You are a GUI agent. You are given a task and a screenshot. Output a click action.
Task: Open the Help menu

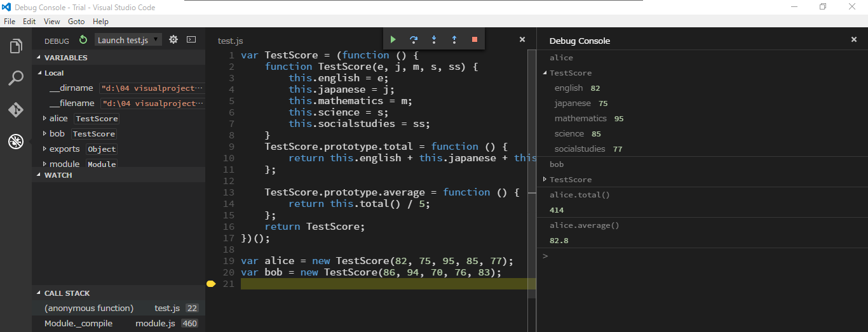coord(100,21)
